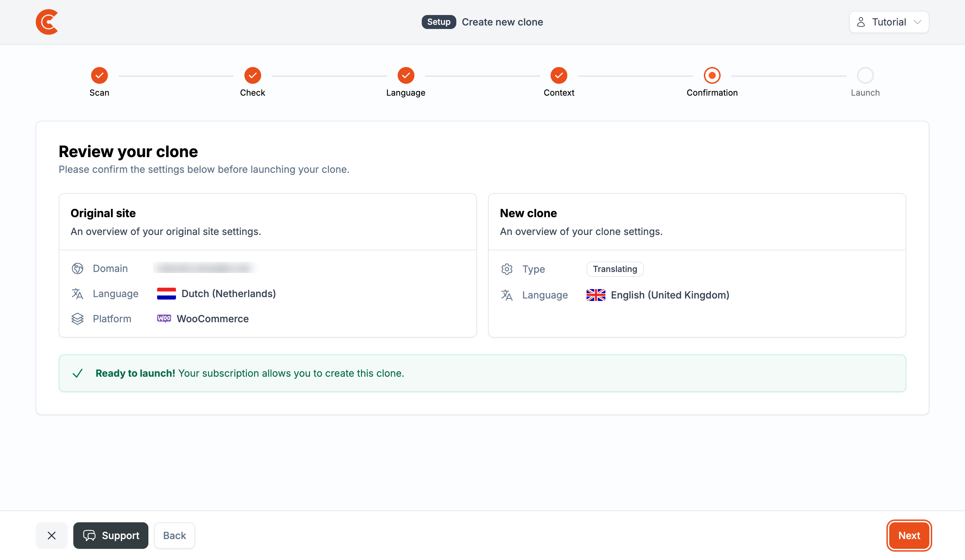Click the New clone card title
Viewport: 965px width, 560px height.
point(528,213)
